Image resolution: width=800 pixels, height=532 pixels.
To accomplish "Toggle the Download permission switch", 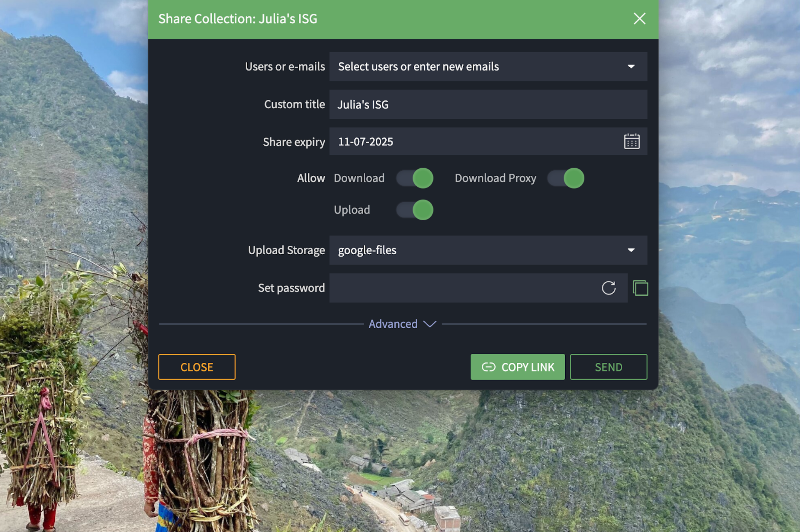I will [x=415, y=178].
